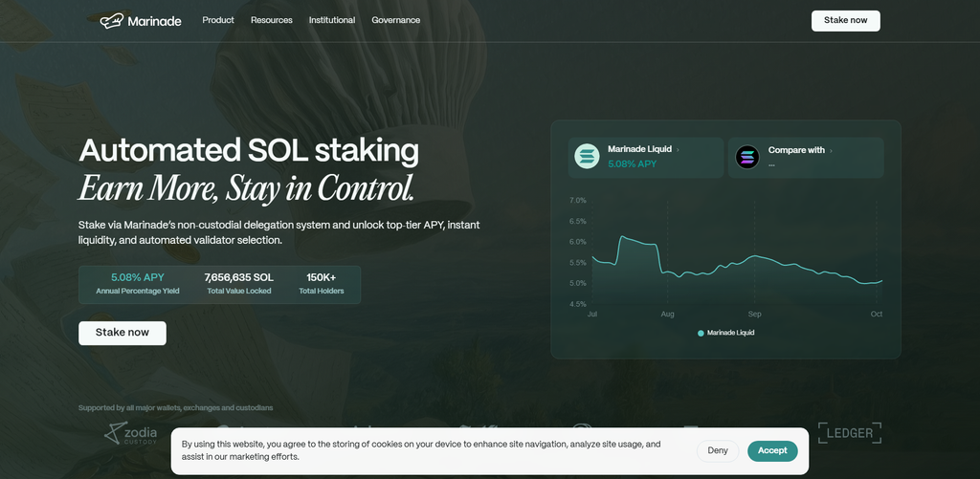Click the Annual Percentage Yield label
The height and width of the screenshot is (479, 980).
(138, 291)
